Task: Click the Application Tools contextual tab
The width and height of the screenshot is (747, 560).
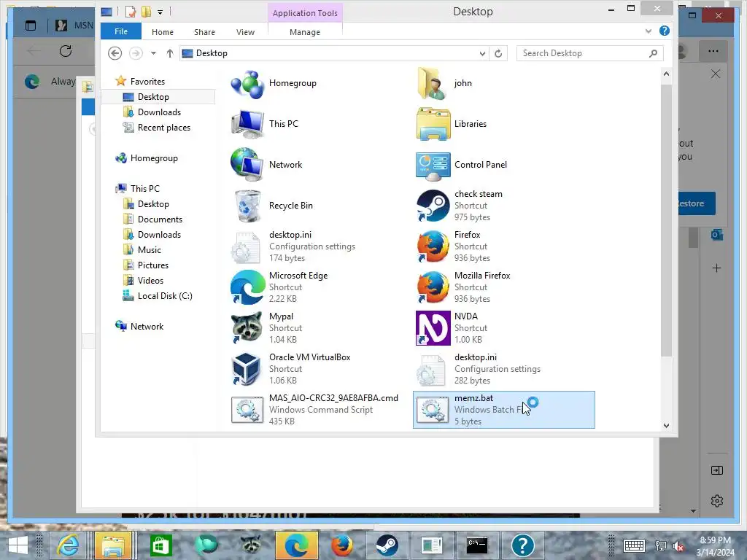Action: [306, 13]
